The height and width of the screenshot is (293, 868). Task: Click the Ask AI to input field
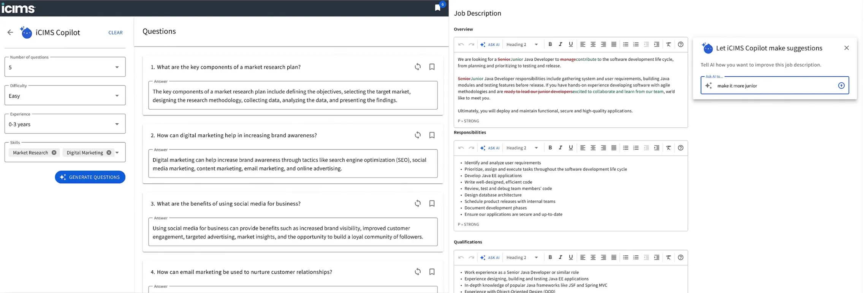click(x=775, y=86)
